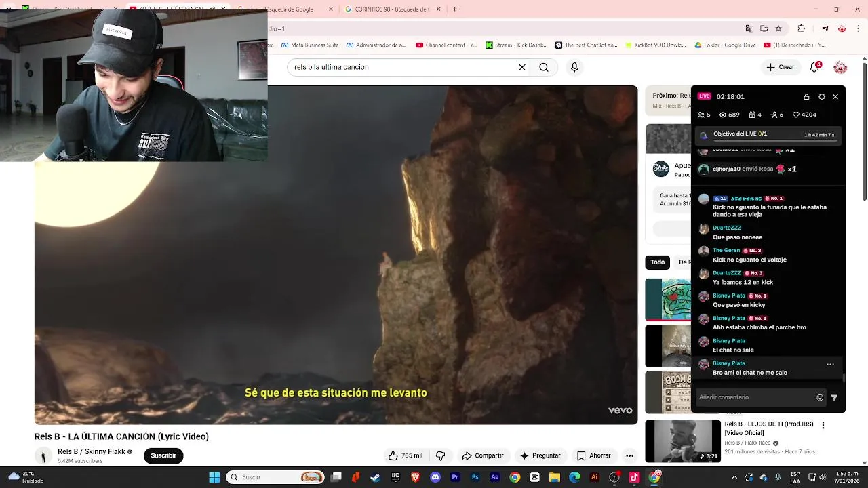Bookmark this page with star icon
Screen dimensions: 868x488
[x=778, y=28]
